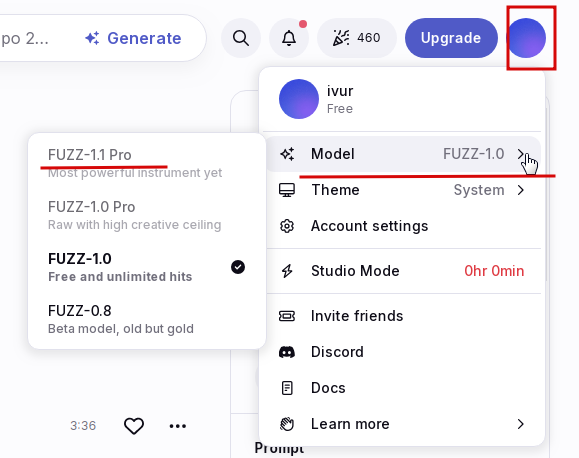Like the track with the heart icon
Screen dimensions: 579x458
pos(134,426)
